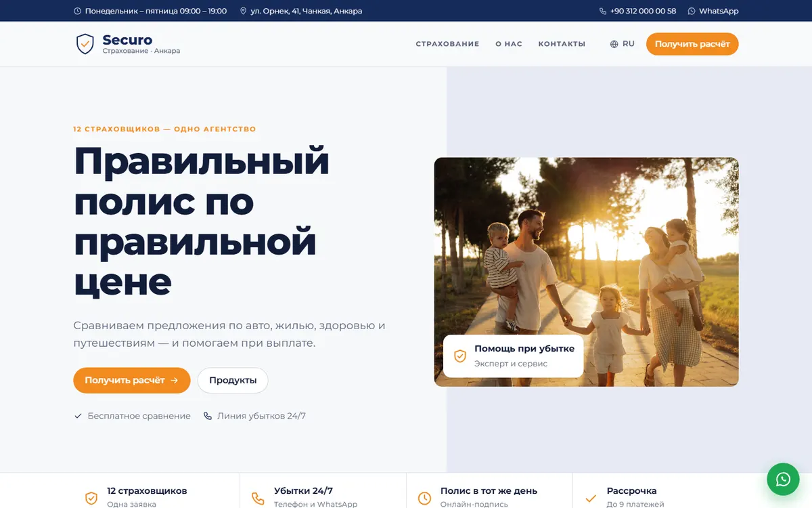This screenshot has width=812, height=508.
Task: Open the О нас menu item
Action: click(x=509, y=44)
